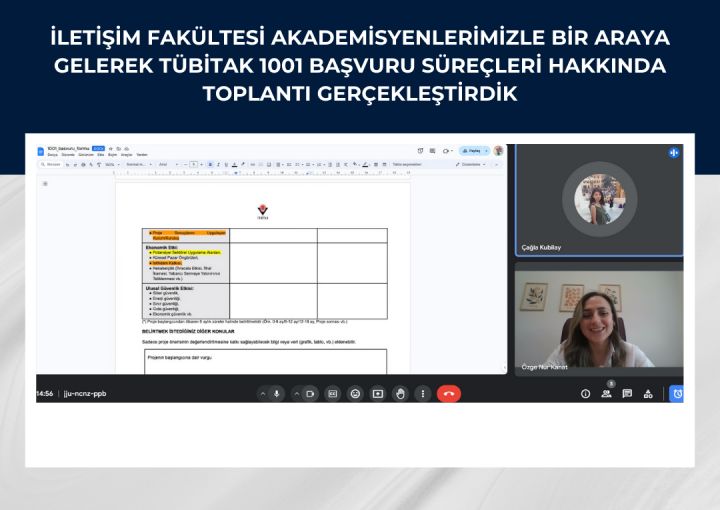Open meeting details info icon

pyautogui.click(x=586, y=394)
